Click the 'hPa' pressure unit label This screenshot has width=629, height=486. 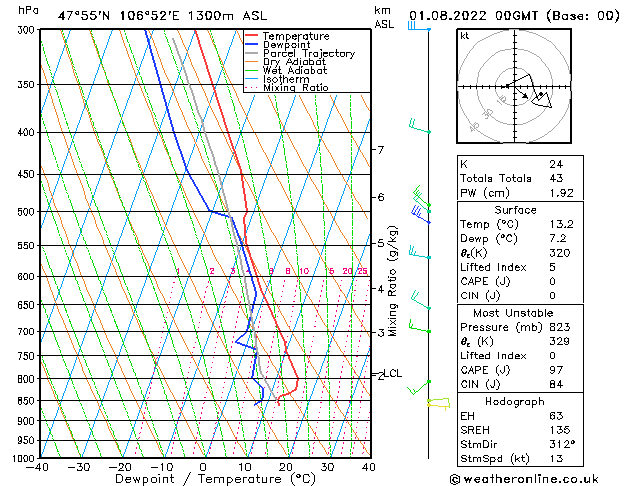28,10
